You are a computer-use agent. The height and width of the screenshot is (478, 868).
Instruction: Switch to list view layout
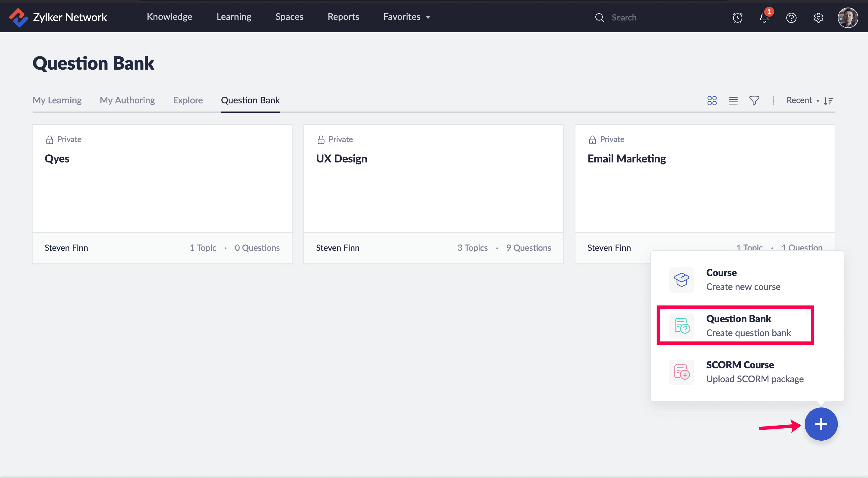733,101
